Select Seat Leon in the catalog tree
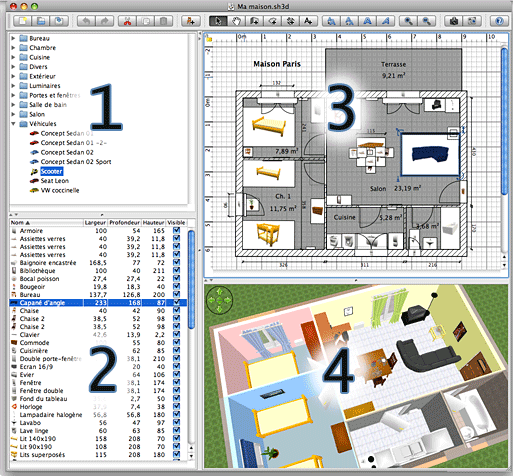The image size is (513, 476). pyautogui.click(x=55, y=181)
